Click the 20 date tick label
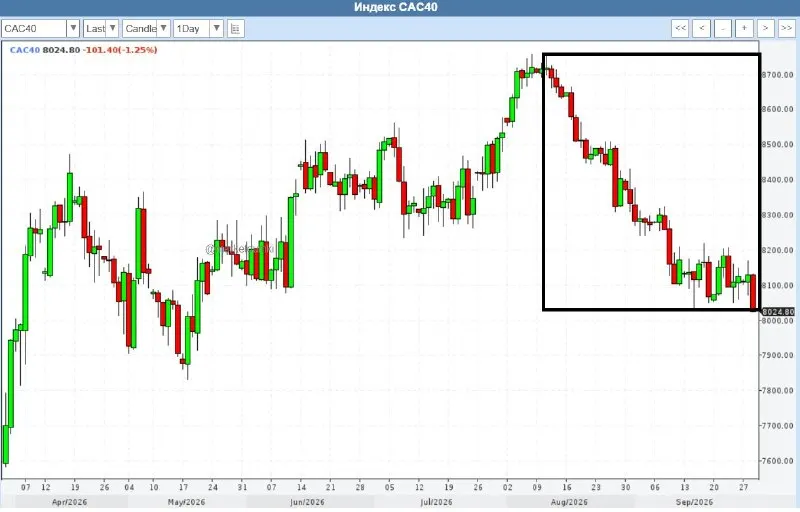This screenshot has height=512, width=800. coord(714,488)
